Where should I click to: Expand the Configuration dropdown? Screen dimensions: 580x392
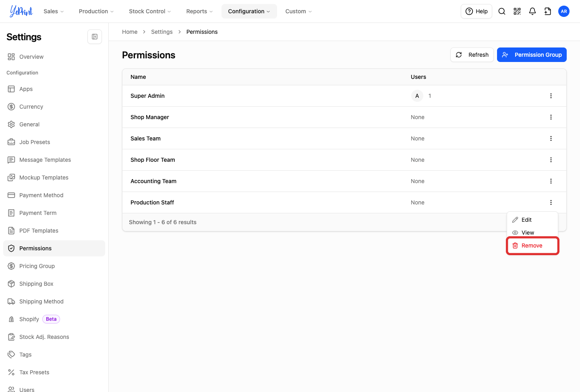point(249,11)
